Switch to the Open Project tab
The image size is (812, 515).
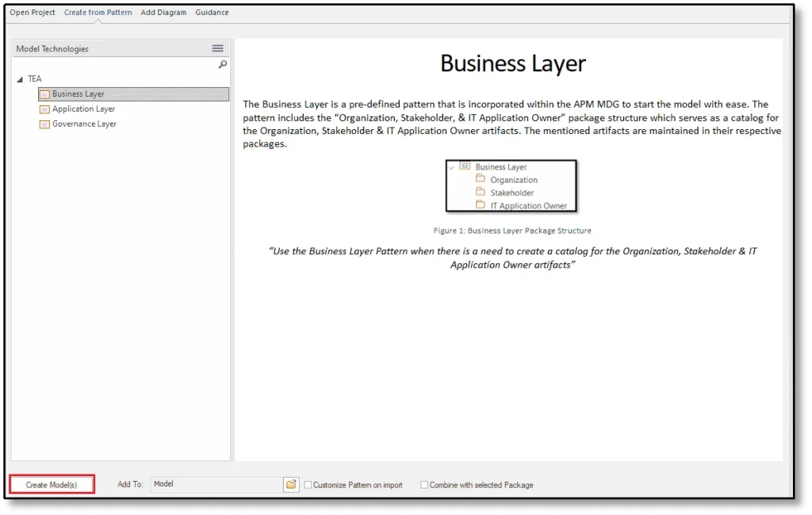coord(32,12)
